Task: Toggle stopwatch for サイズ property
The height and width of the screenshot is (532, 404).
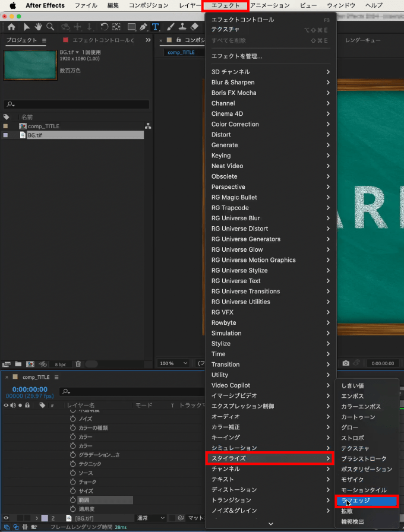Action: 72,490
